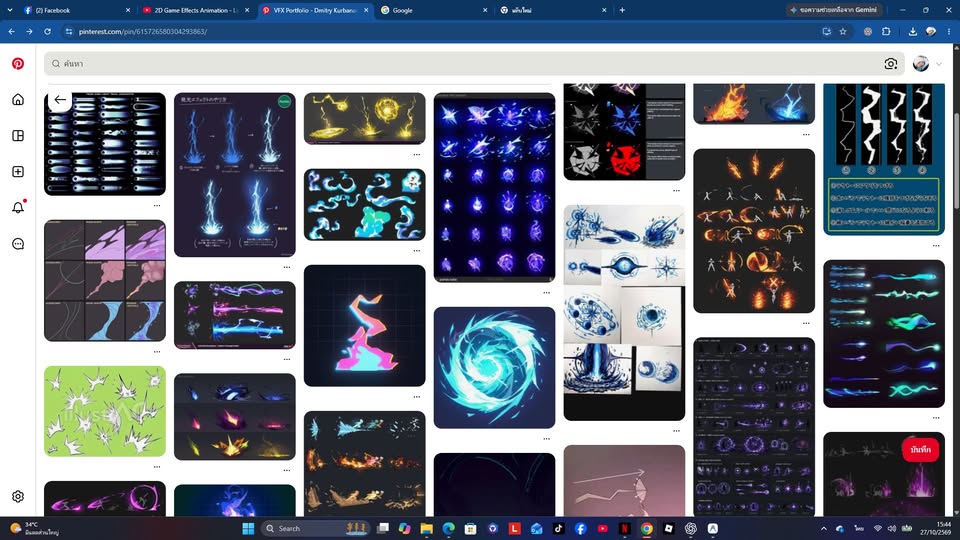Click the red save button on pin
This screenshot has width=960, height=540.
pos(920,449)
